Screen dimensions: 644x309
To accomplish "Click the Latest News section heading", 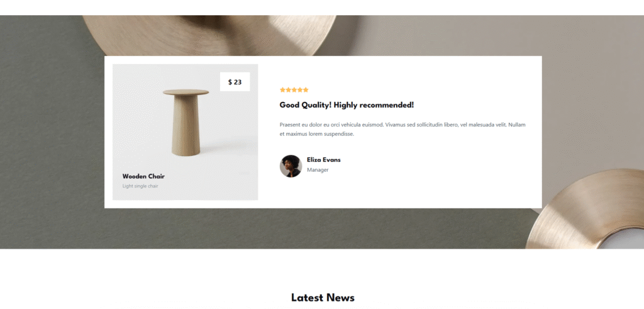I will pyautogui.click(x=323, y=298).
